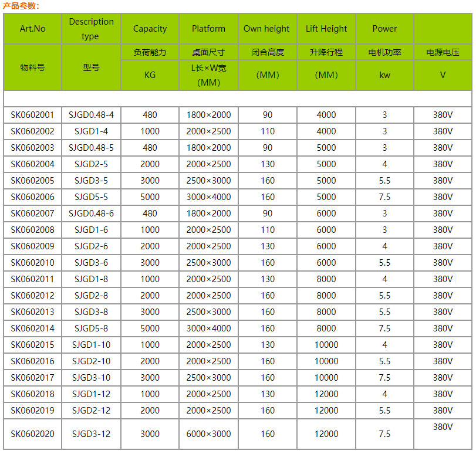Select model SJGD3-10

(91, 378)
